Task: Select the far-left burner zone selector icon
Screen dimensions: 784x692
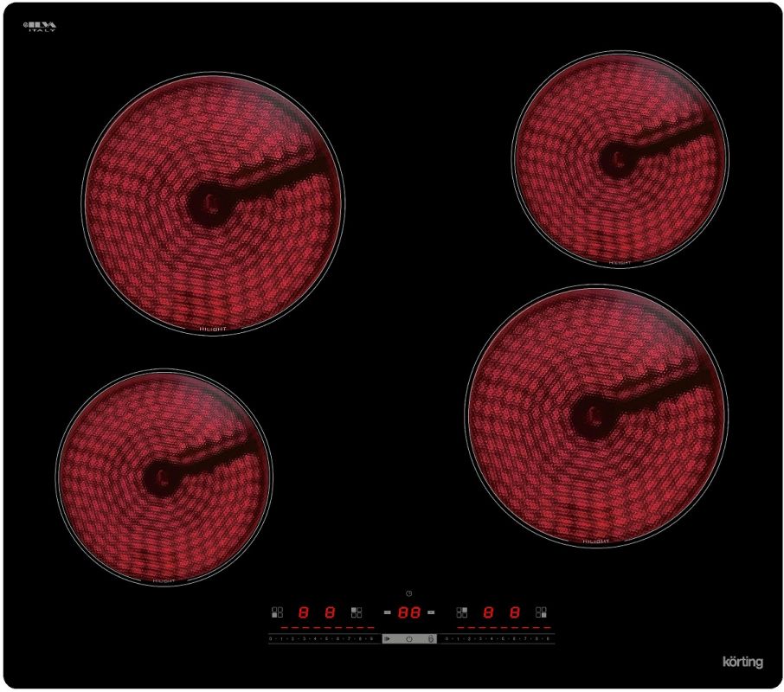Action: click(x=277, y=612)
